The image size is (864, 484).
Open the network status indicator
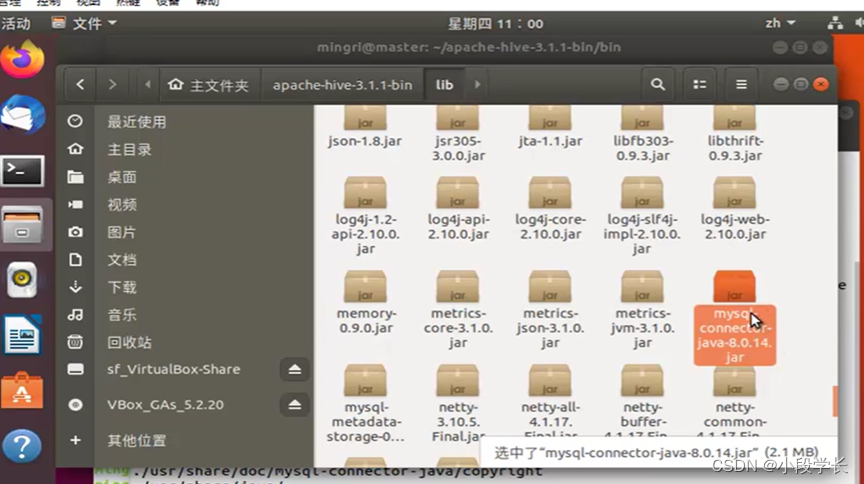[835, 23]
